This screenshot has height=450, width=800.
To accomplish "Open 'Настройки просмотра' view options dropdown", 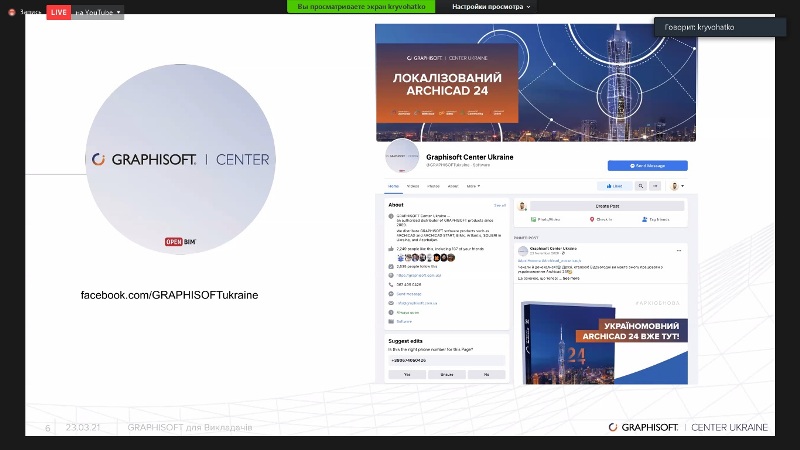I will point(491,7).
